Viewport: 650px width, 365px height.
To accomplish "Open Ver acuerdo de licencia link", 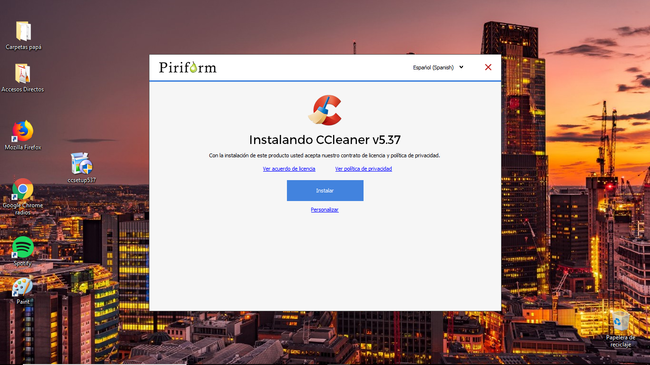I will click(289, 169).
